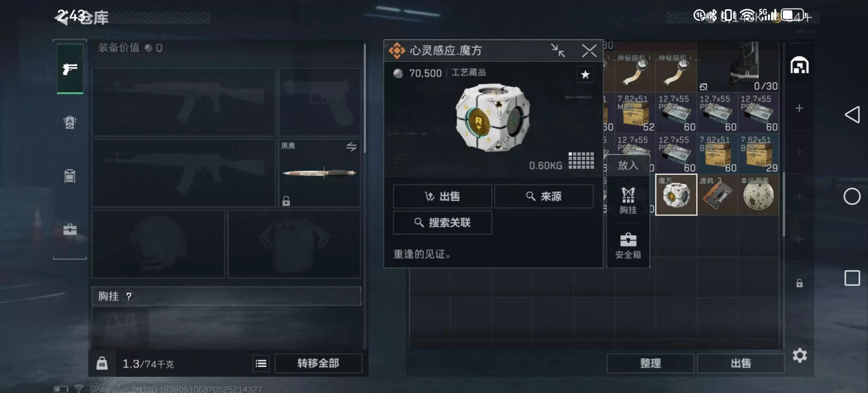
Task: Select the weapons tab pistol icon
Action: coord(70,69)
